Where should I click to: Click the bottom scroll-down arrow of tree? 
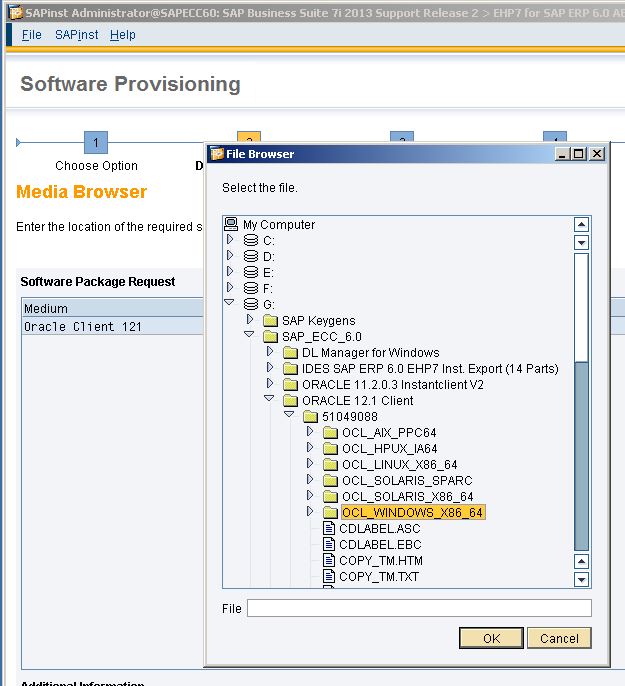581,579
